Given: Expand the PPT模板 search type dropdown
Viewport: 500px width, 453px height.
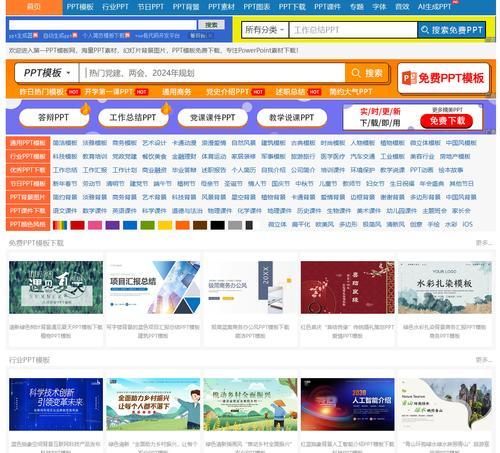Looking at the screenshot, I should [x=47, y=73].
